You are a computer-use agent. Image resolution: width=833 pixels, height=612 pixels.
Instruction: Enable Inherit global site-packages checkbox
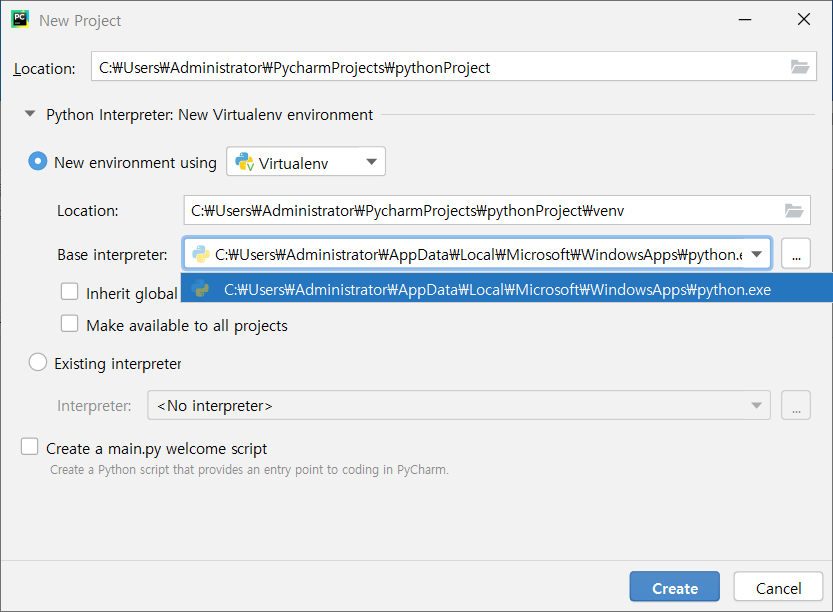pyautogui.click(x=70, y=291)
